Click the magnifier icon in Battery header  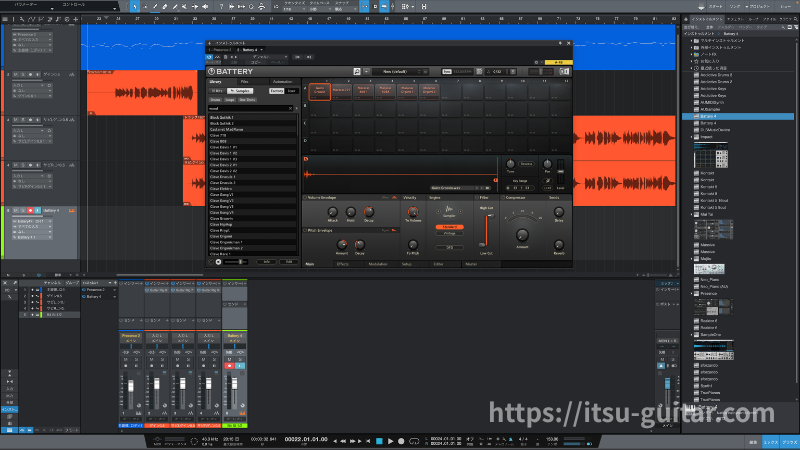pyautogui.click(x=357, y=71)
